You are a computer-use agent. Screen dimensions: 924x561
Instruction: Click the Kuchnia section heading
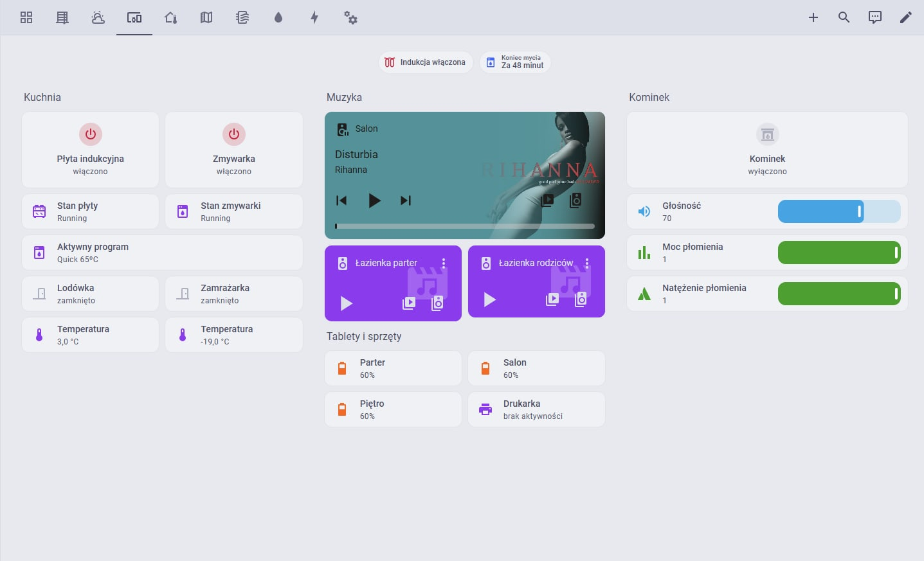coord(42,97)
